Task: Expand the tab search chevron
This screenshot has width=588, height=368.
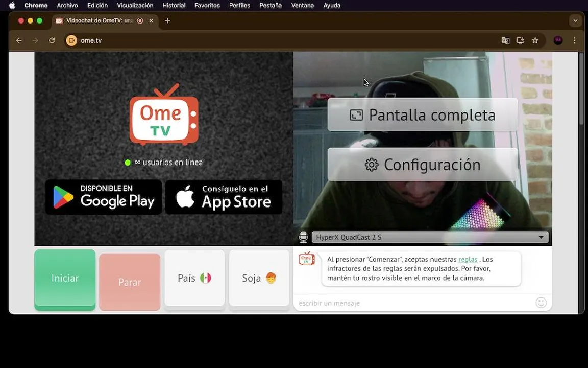Action: click(x=575, y=20)
